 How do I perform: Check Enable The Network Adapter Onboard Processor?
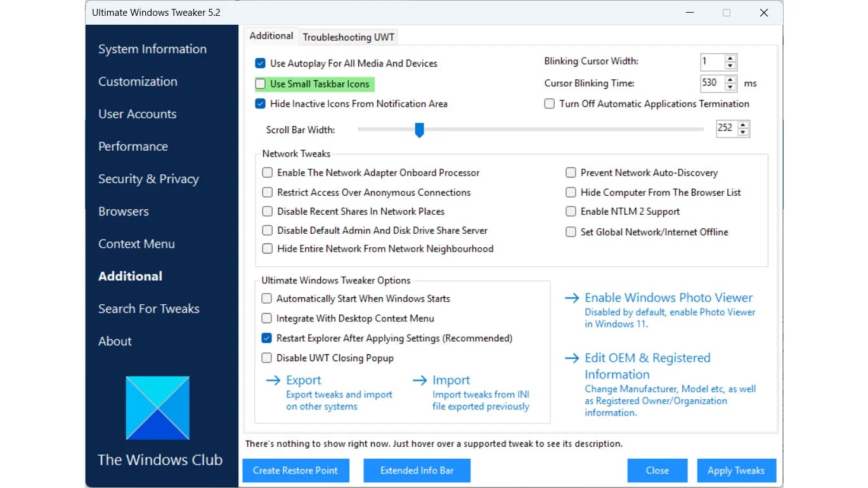[x=268, y=172]
